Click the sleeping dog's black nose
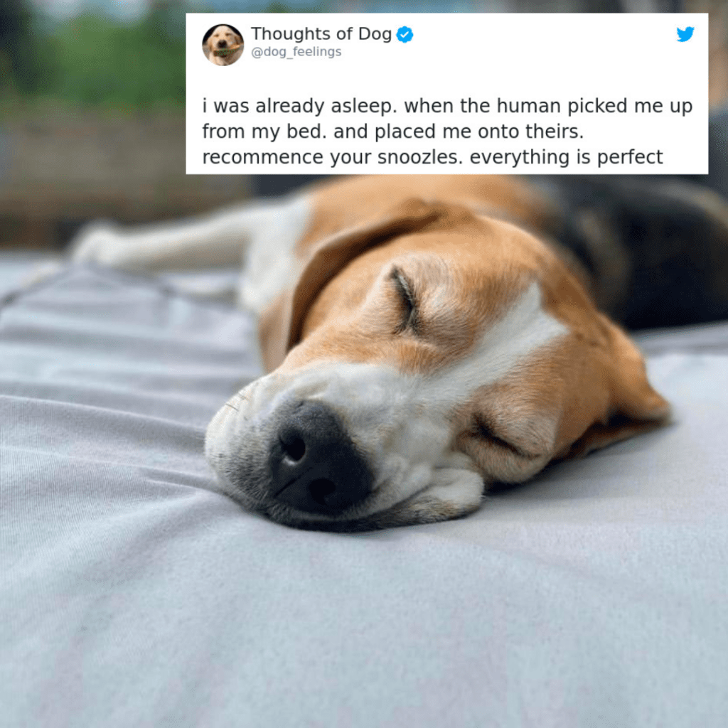 pos(319,458)
